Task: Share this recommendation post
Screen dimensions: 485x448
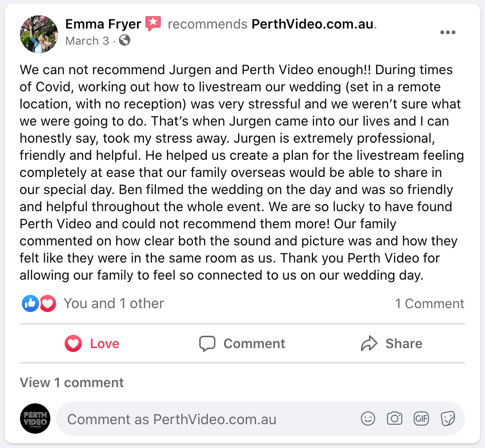Action: (x=392, y=343)
